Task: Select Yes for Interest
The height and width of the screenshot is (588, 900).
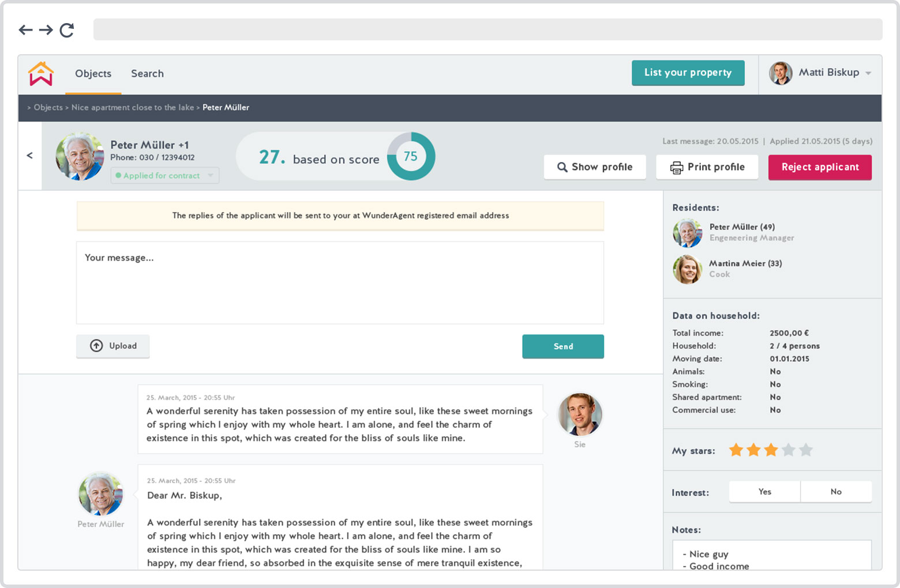Action: 764,492
